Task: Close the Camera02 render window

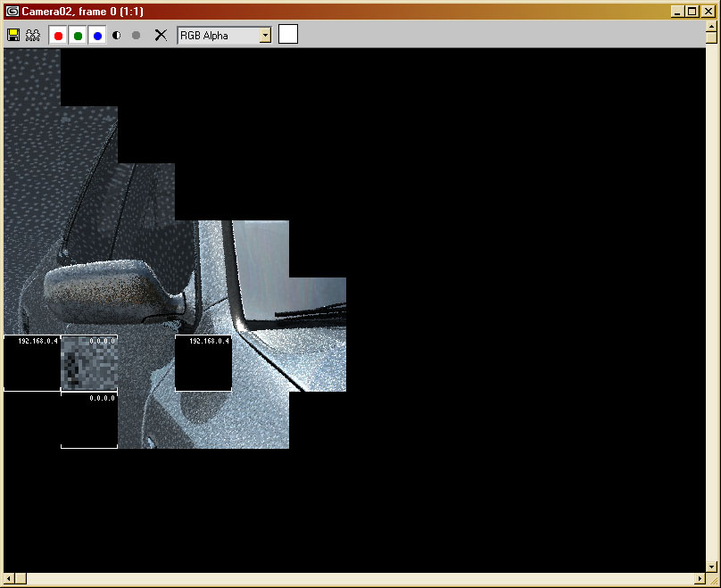Action: point(708,11)
